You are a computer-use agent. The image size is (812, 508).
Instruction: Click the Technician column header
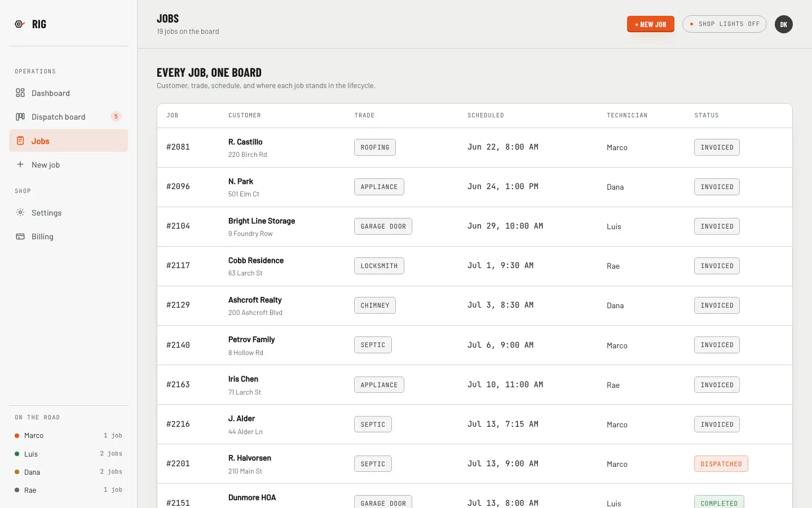point(627,116)
